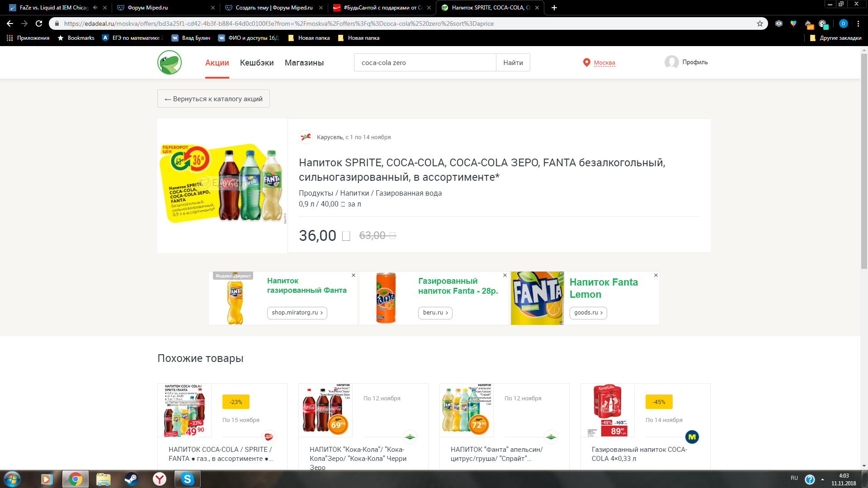Switch to #БудьСантой tab
868x488 pixels.
382,8
